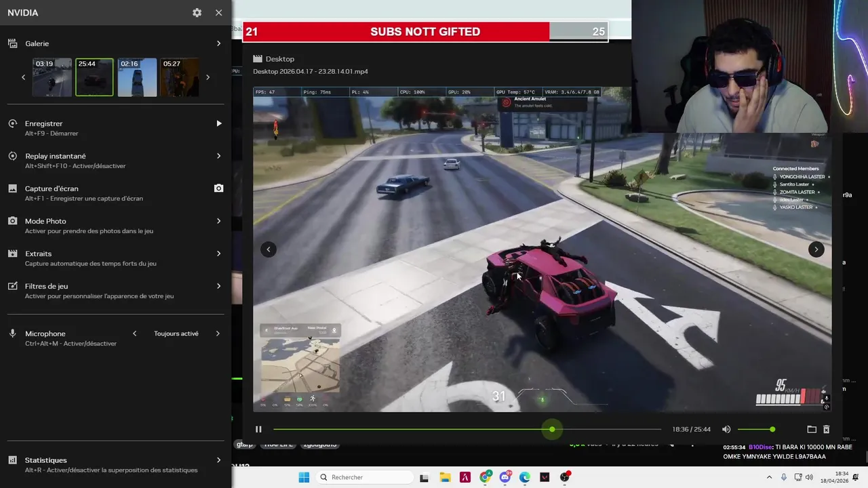This screenshot has height=488, width=868.
Task: Pause the video playback
Action: click(x=258, y=429)
